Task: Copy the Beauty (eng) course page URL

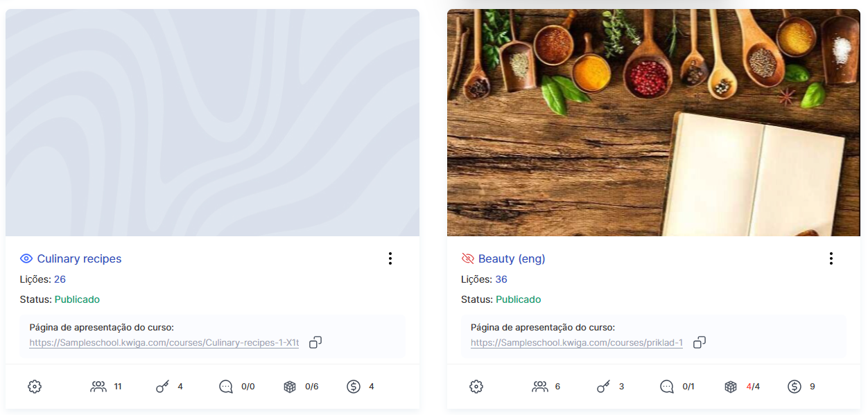Action: tap(700, 342)
